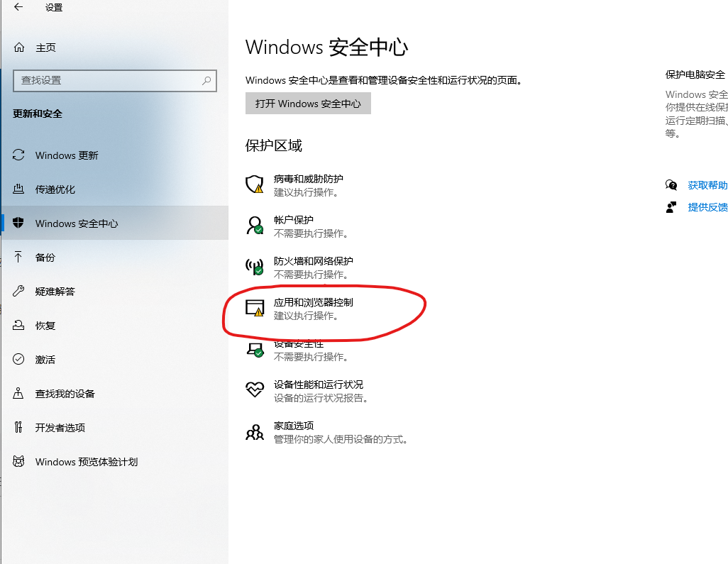Open Windows 更新 in sidebar
The width and height of the screenshot is (728, 564).
click(x=115, y=155)
